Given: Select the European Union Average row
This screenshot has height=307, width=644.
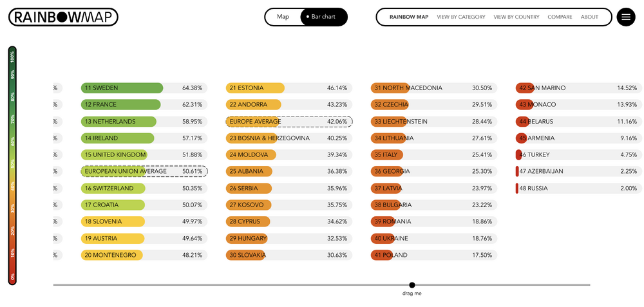Looking at the screenshot, I should (144, 171).
